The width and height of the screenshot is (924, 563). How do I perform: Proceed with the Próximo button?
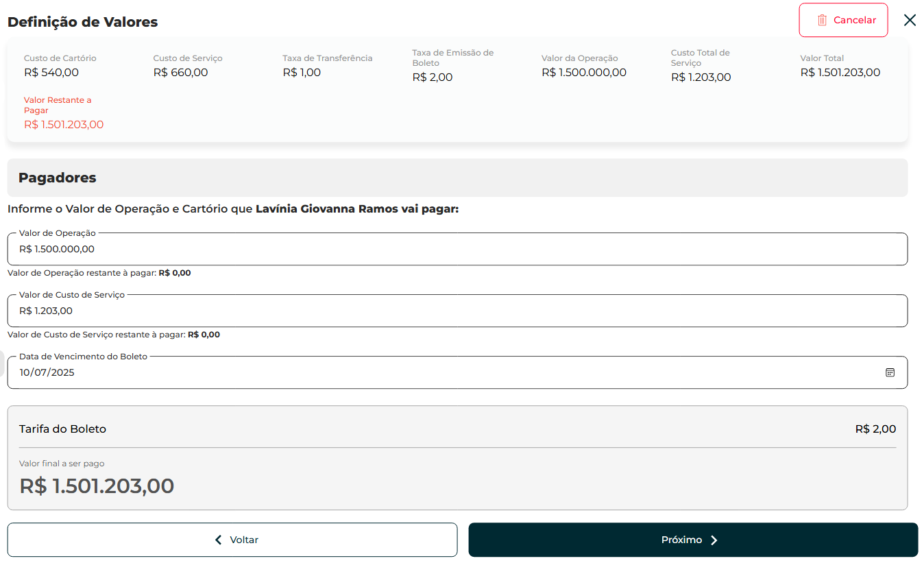[693, 540]
